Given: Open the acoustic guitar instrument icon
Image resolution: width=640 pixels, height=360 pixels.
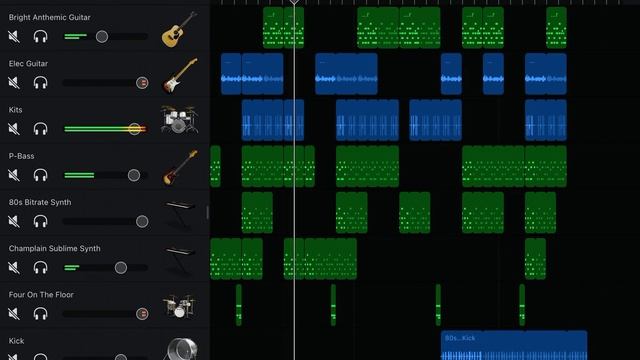Looking at the screenshot, I should click(179, 29).
